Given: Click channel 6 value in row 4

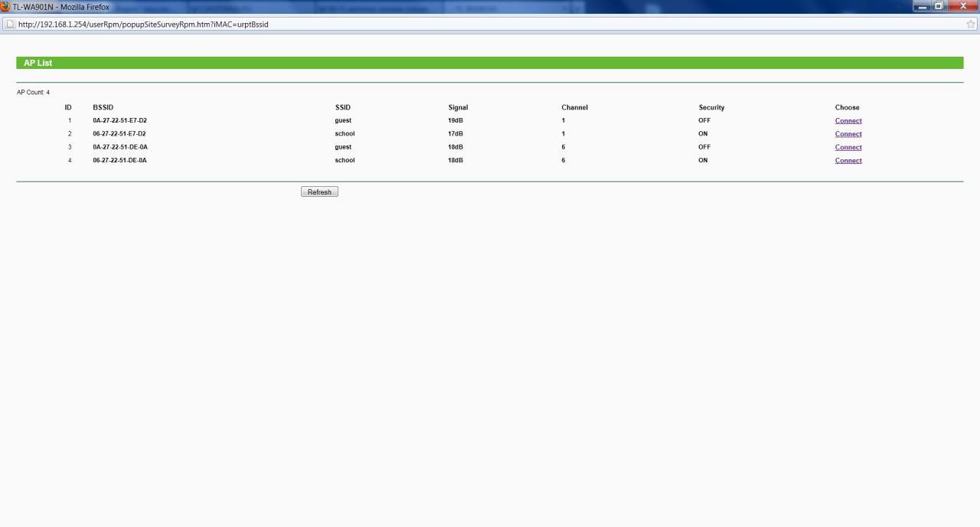Looking at the screenshot, I should [563, 161].
